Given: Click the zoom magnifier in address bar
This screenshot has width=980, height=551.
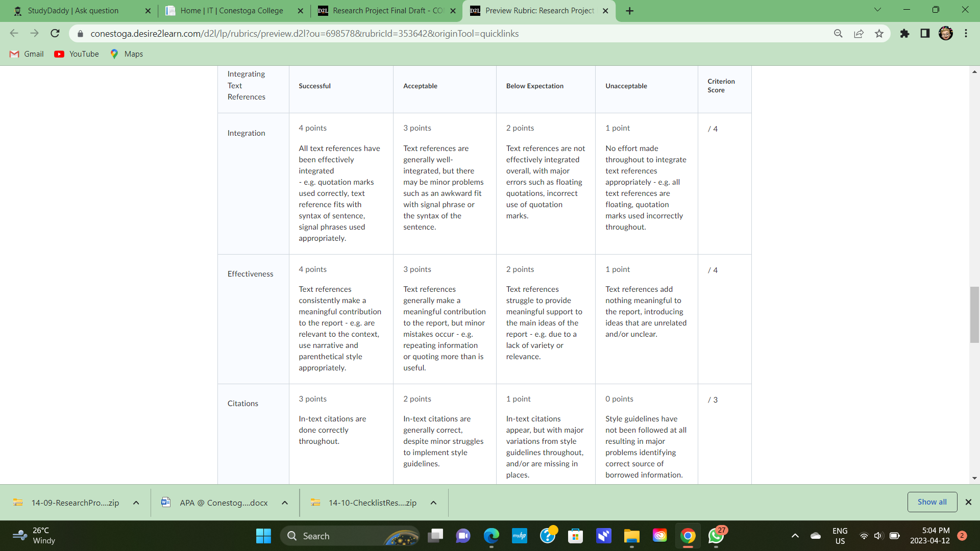Looking at the screenshot, I should [838, 34].
